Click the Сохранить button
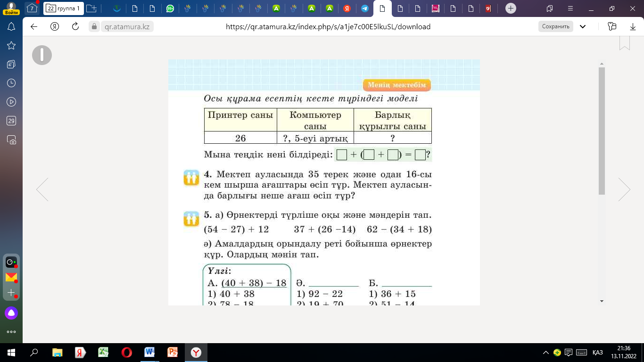 (x=556, y=26)
